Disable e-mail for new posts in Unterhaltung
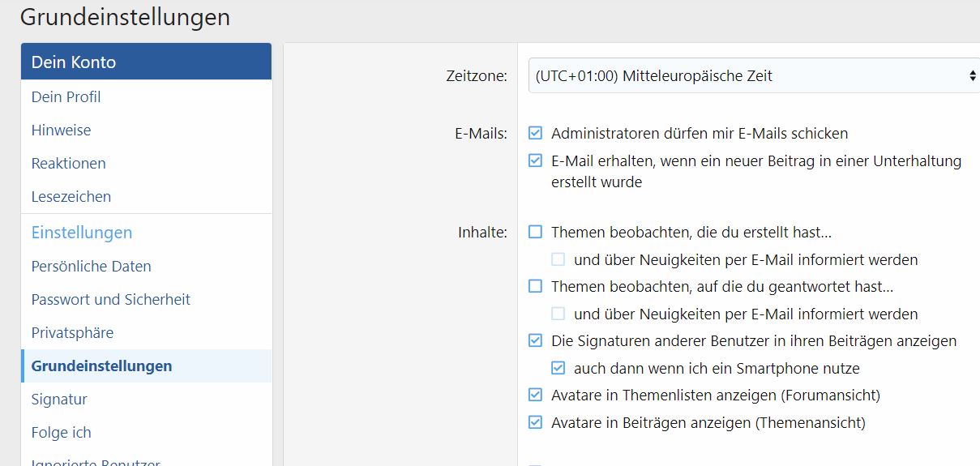Image resolution: width=980 pixels, height=466 pixels. (535, 160)
